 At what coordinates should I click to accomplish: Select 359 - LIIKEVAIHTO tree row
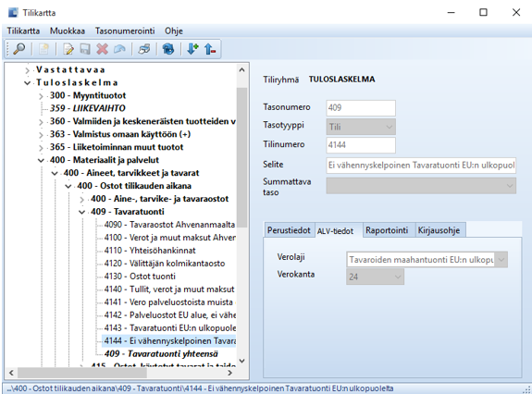[88, 108]
